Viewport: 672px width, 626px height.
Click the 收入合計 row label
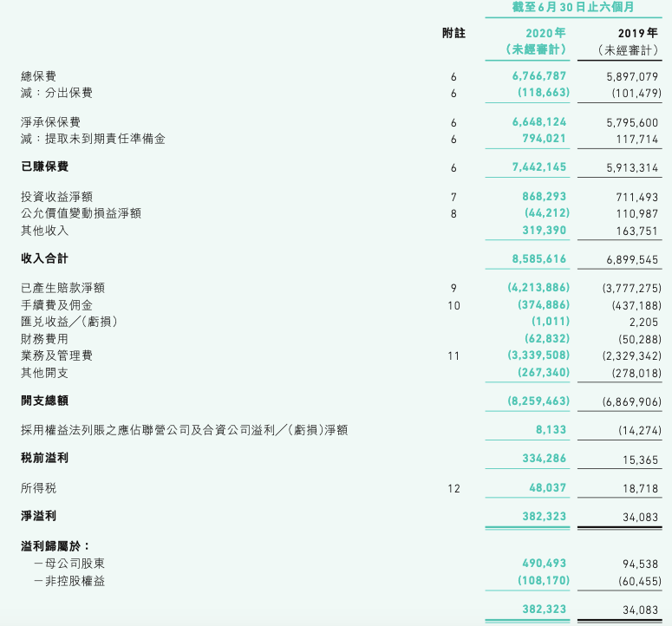coord(44,258)
